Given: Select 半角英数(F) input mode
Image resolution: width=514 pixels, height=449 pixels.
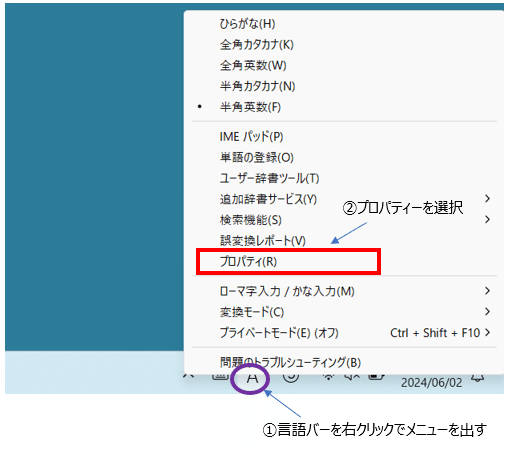Looking at the screenshot, I should tap(250, 107).
